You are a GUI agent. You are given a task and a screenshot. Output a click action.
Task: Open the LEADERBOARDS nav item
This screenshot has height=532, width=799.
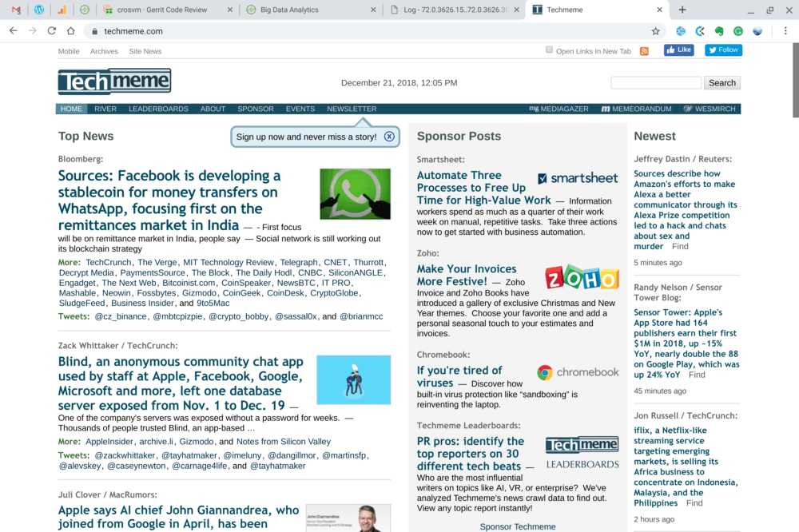tap(158, 109)
